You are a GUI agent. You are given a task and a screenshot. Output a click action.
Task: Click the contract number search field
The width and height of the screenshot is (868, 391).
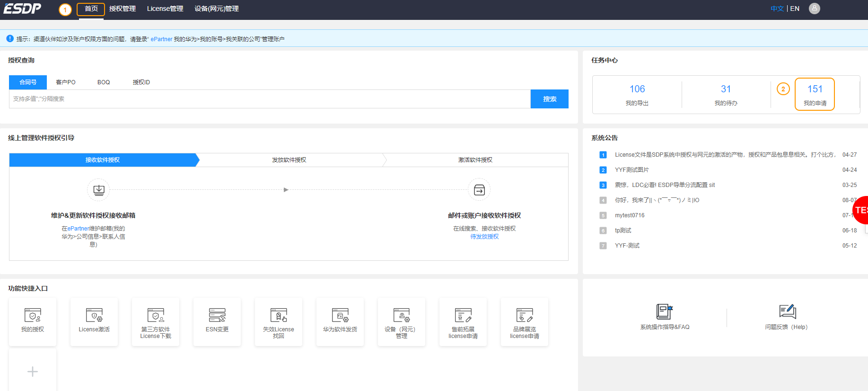coord(270,99)
